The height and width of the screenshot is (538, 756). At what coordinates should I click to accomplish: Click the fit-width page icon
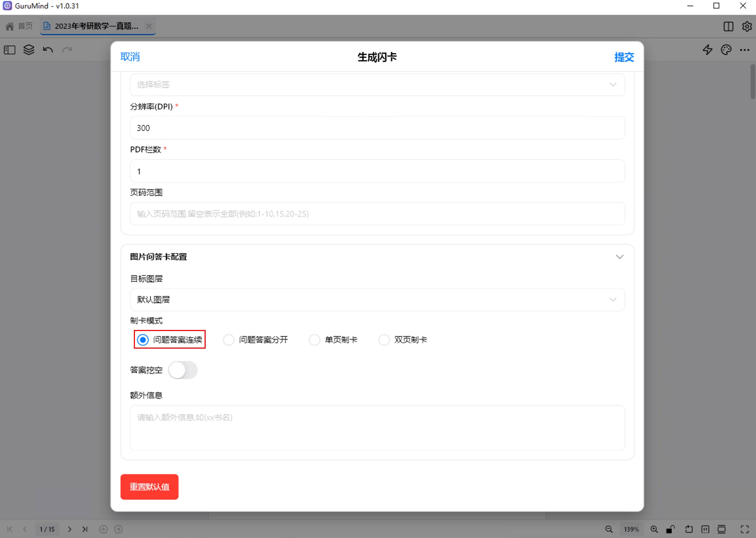point(705,529)
